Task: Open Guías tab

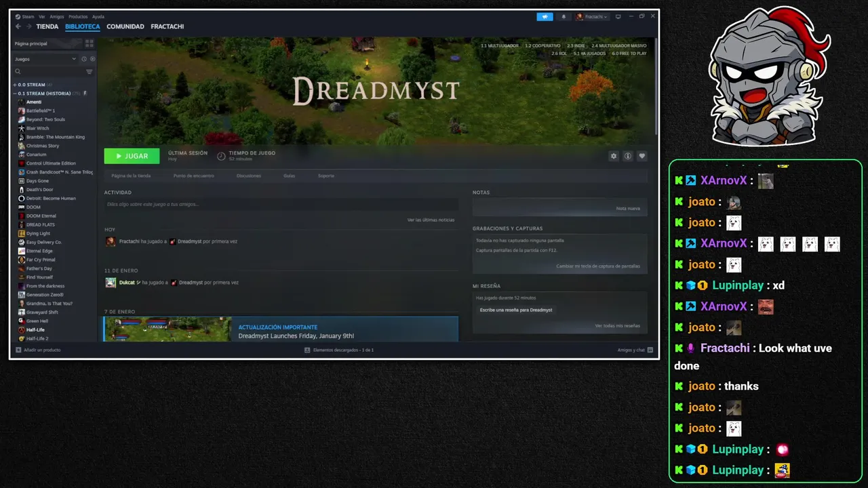Action: point(289,176)
